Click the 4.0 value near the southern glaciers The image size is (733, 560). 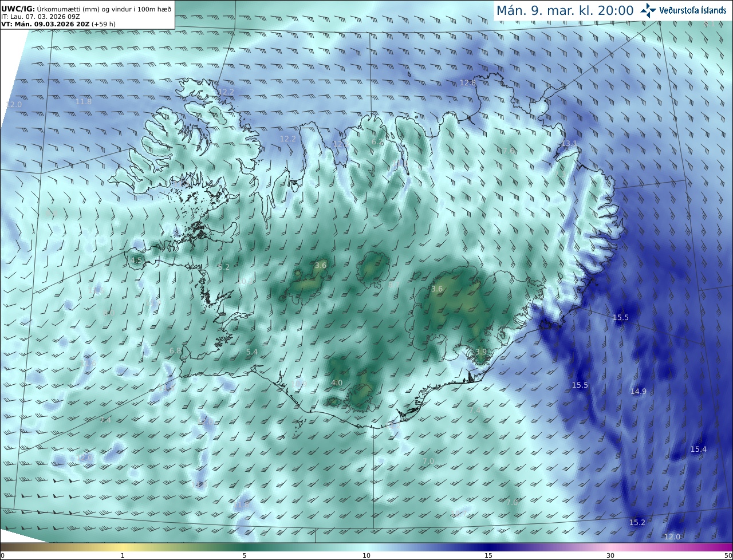pos(337,382)
